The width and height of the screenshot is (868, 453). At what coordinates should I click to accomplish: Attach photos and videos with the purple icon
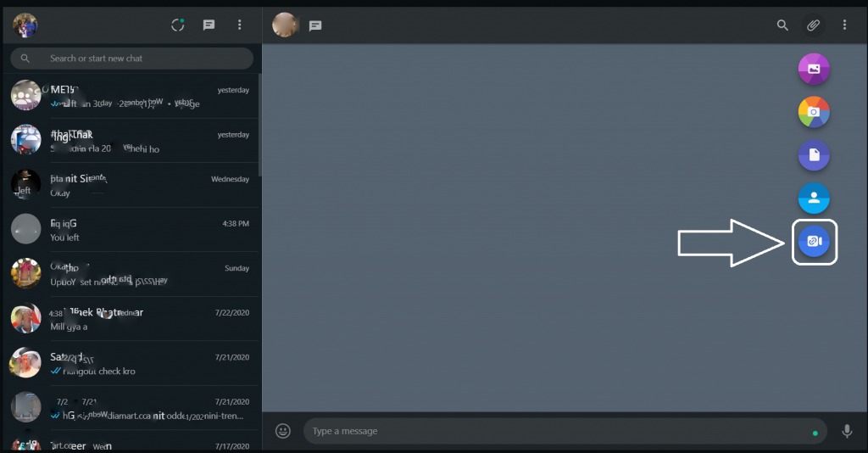click(814, 69)
